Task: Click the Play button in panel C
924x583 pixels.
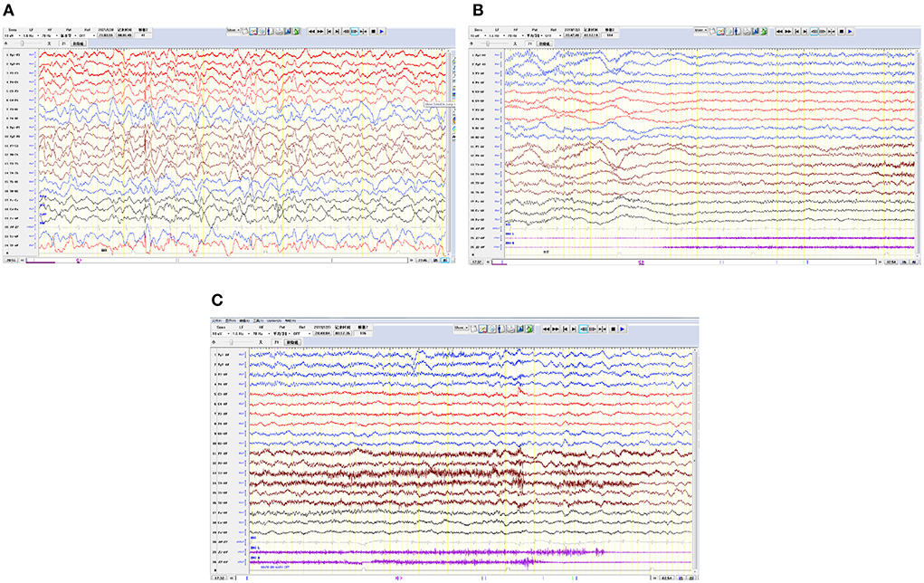Action: click(623, 329)
